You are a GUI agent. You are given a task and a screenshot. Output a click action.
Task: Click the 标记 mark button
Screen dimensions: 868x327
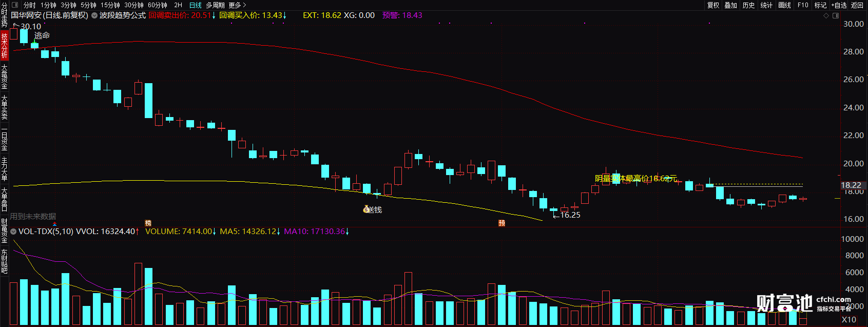coord(820,5)
